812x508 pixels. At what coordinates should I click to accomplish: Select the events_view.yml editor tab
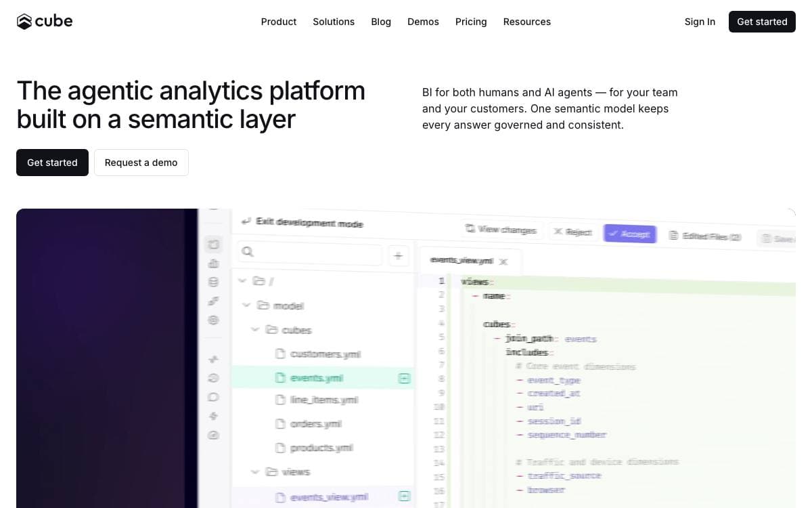(470, 261)
